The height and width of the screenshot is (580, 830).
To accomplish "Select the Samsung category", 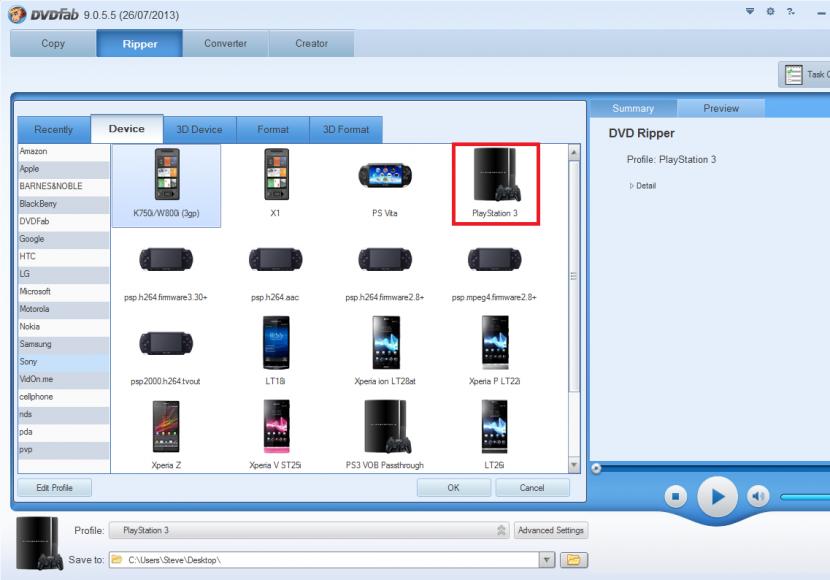I will tap(64, 344).
